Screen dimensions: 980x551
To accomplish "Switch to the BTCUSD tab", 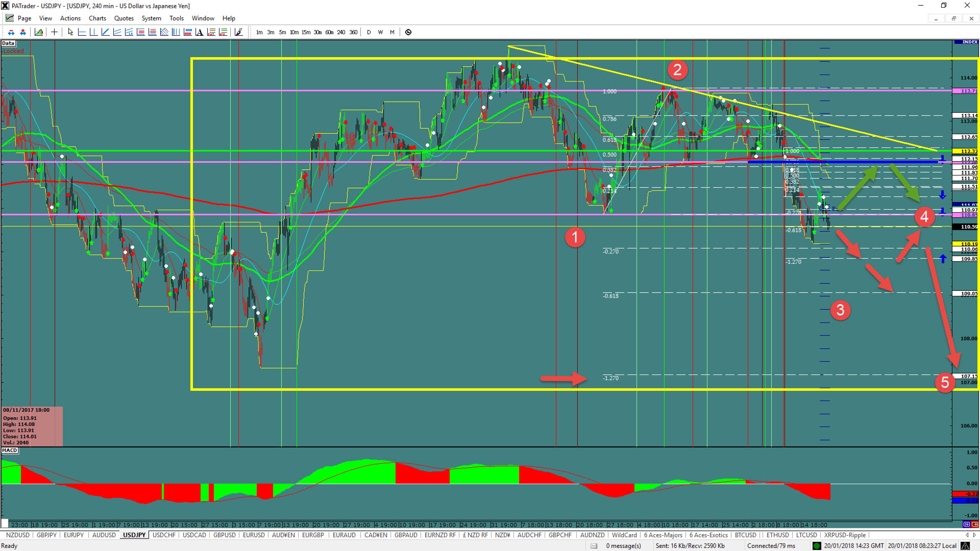I will pyautogui.click(x=746, y=535).
